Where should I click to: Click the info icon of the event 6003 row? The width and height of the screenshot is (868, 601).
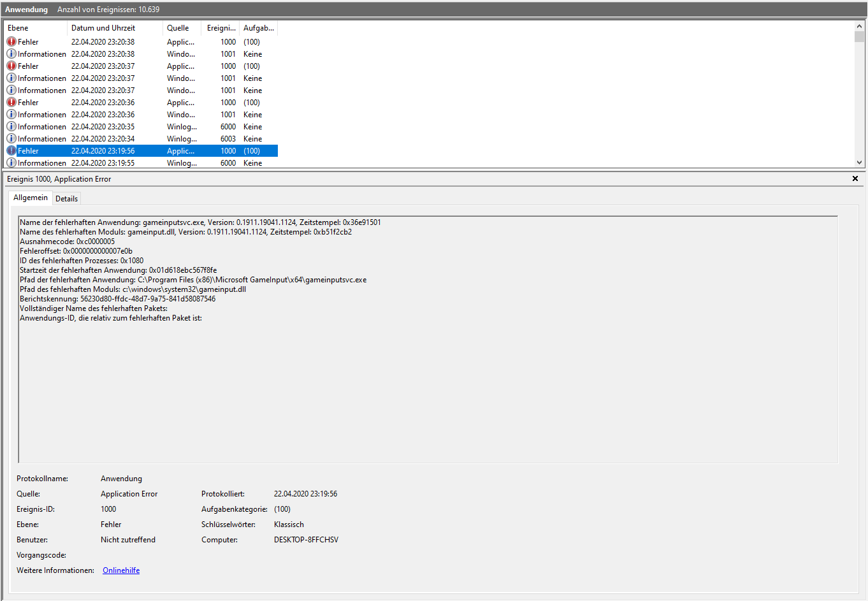point(11,138)
